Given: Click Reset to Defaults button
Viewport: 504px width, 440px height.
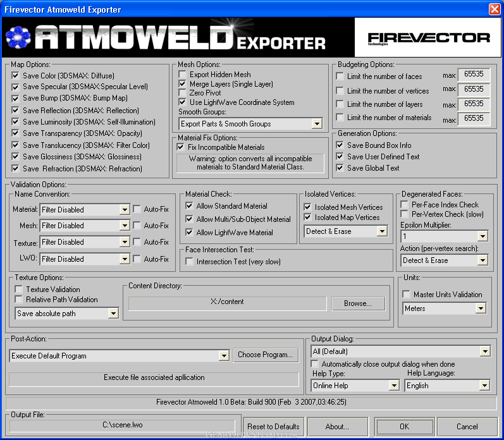Looking at the screenshot, I should click(274, 427).
